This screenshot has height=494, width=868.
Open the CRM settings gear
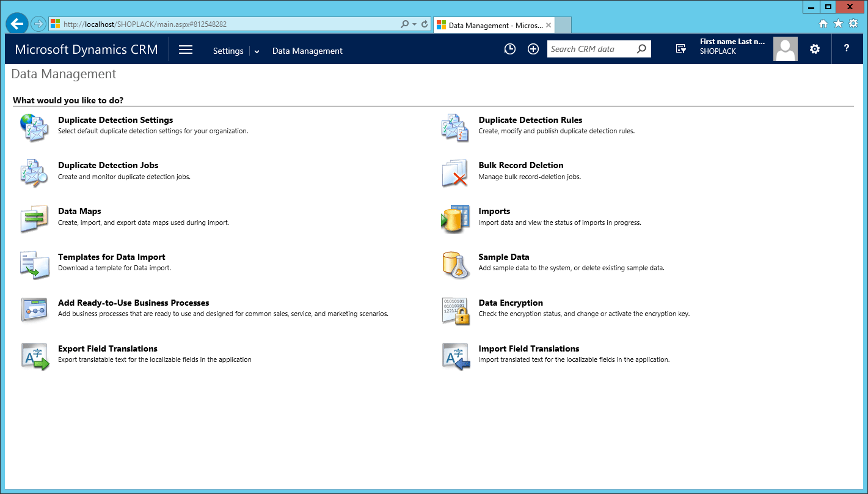click(815, 49)
